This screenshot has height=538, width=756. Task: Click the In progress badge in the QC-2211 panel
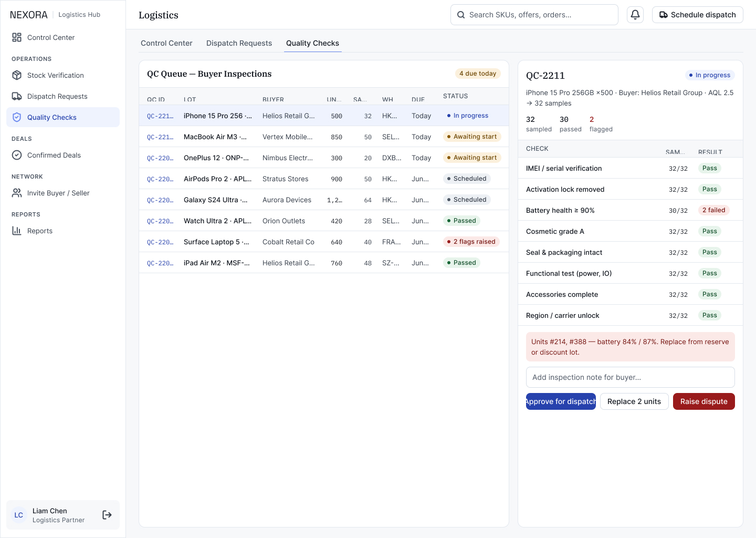click(710, 75)
